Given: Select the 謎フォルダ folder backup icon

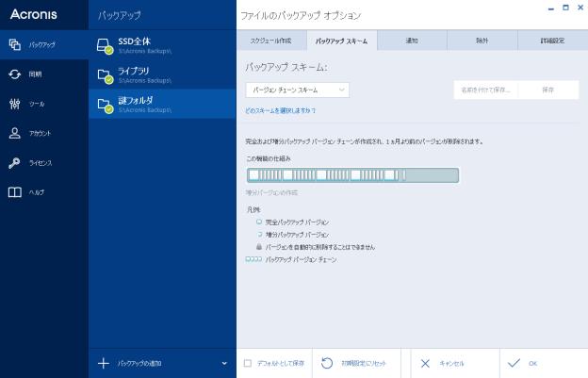Looking at the screenshot, I should pyautogui.click(x=105, y=106).
